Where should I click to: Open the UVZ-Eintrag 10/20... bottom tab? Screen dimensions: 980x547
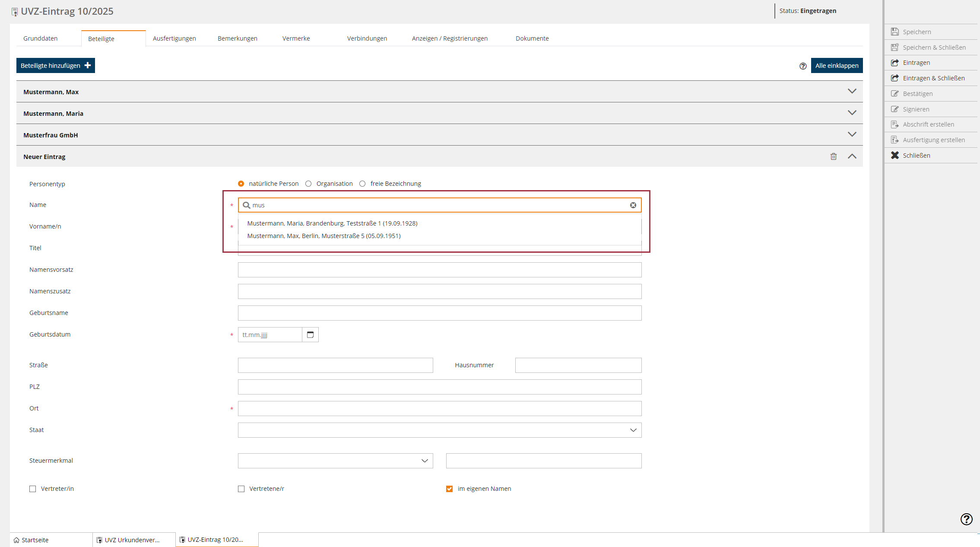(217, 540)
